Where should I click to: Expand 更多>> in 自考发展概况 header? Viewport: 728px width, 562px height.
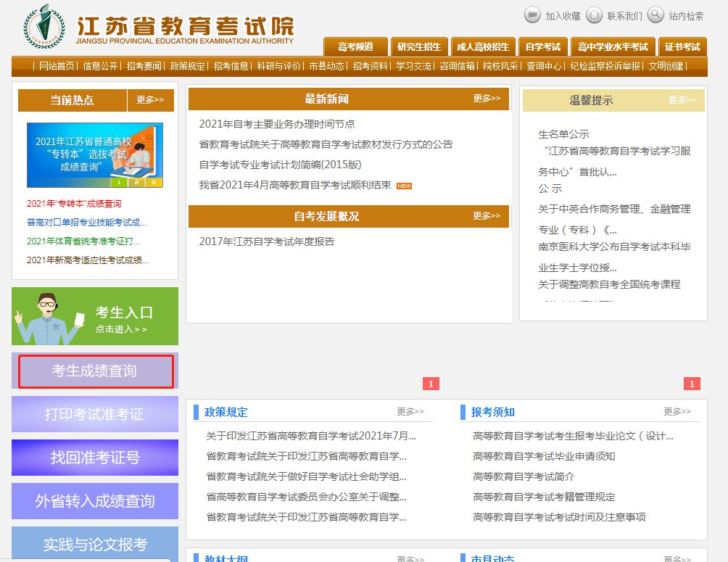pos(487,216)
